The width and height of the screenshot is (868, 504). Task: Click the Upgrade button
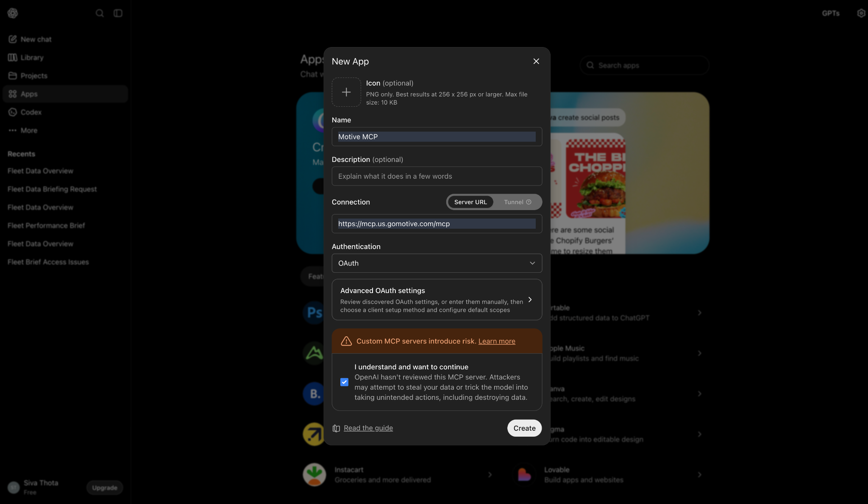(105, 487)
